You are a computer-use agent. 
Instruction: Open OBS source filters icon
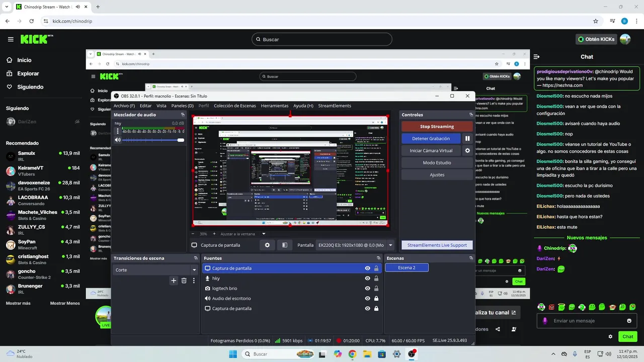(x=284, y=245)
